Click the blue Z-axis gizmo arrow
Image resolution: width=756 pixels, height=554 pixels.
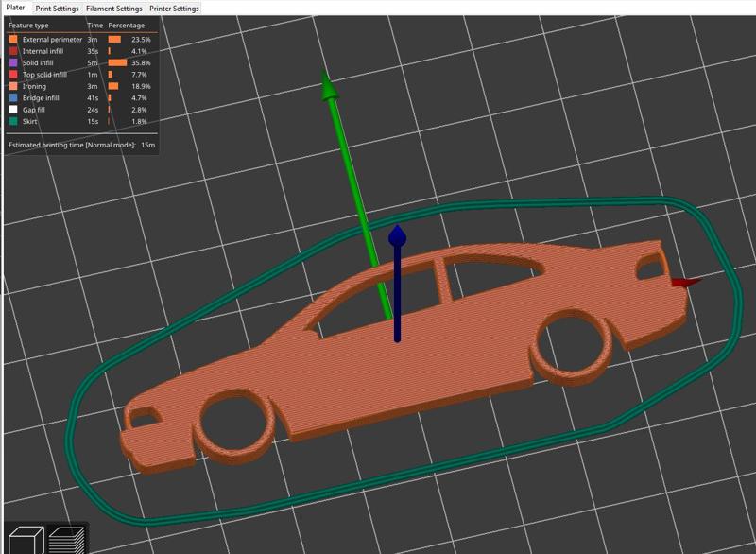pos(398,236)
